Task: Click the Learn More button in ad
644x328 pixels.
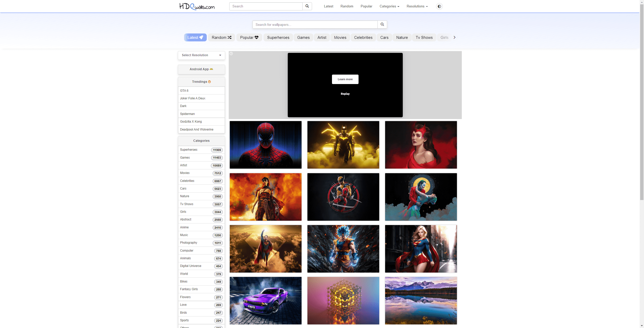Action: coord(345,79)
